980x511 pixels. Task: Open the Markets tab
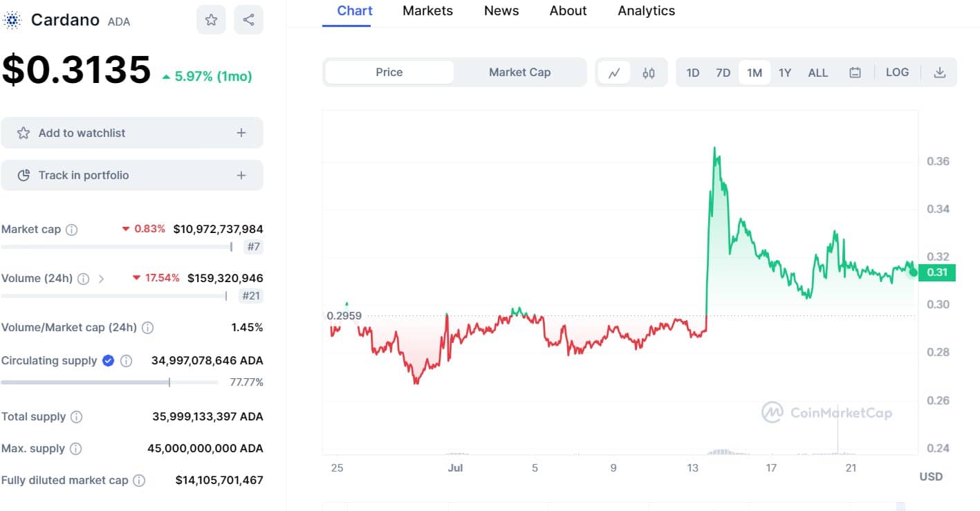coord(427,11)
